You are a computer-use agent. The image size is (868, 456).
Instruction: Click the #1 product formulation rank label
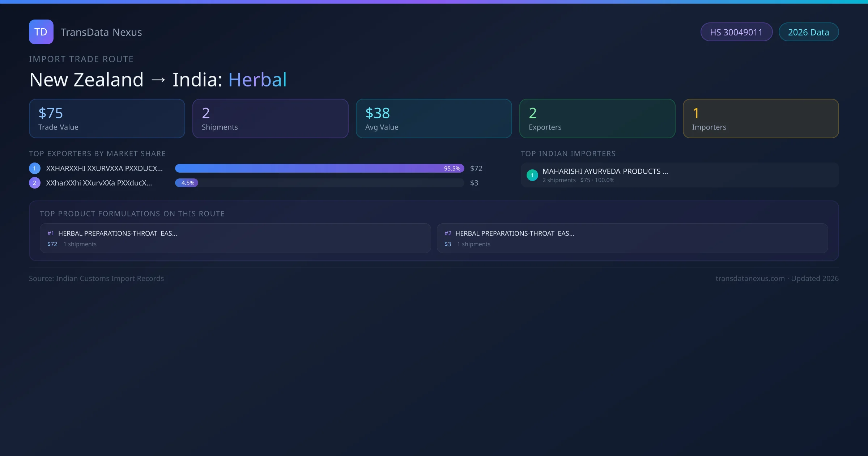[51, 233]
